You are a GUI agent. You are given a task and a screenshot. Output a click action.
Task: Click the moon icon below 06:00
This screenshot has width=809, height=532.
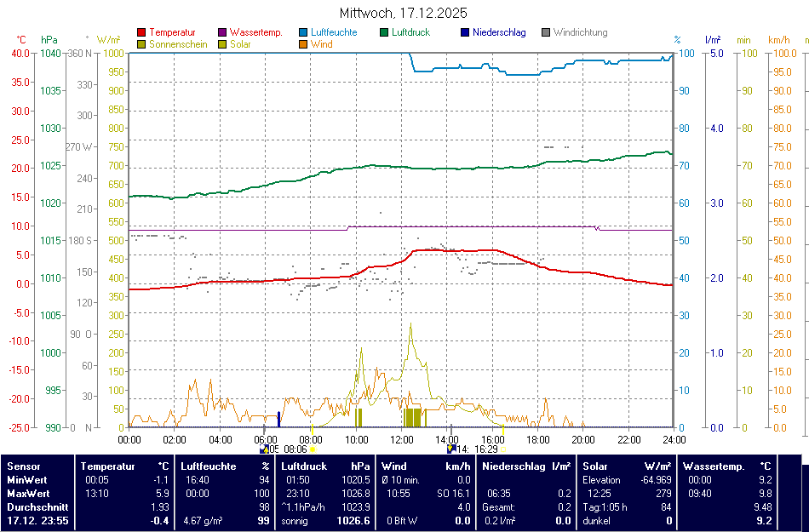coord(264,449)
